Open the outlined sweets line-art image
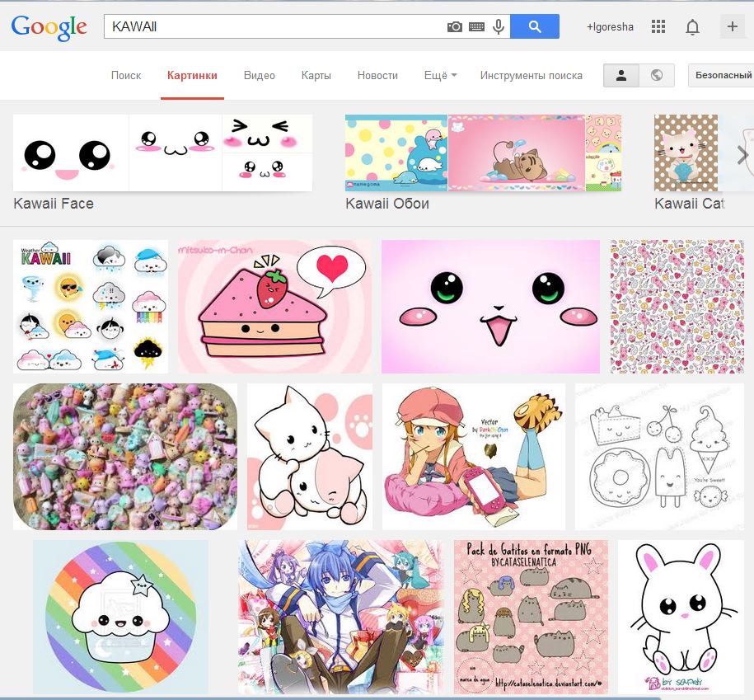 (660, 457)
